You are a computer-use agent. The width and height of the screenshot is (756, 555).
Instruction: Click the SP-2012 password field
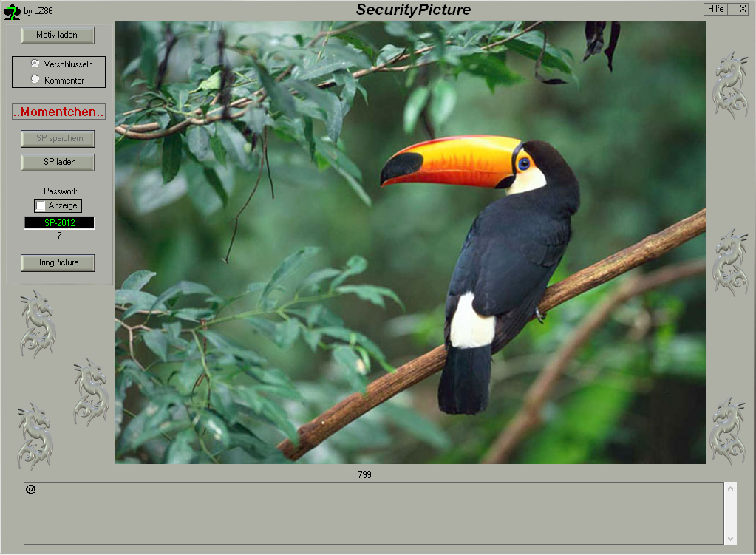tap(59, 222)
